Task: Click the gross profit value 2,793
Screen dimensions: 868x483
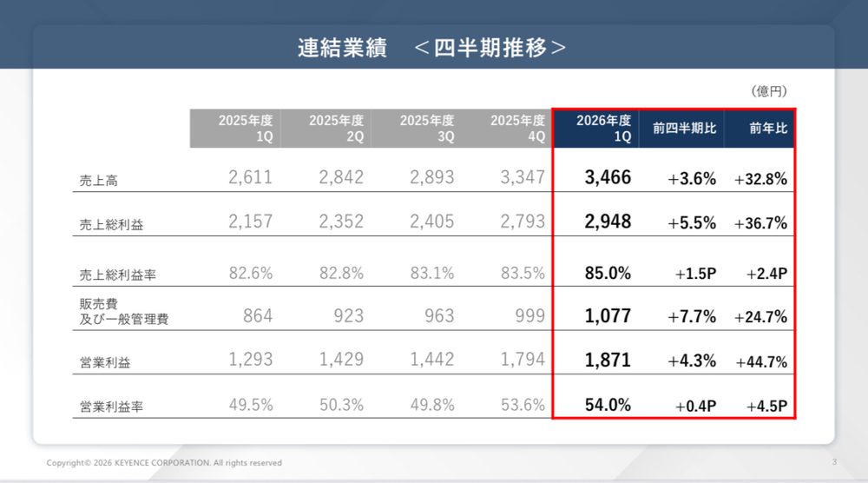Action: [x=523, y=222]
